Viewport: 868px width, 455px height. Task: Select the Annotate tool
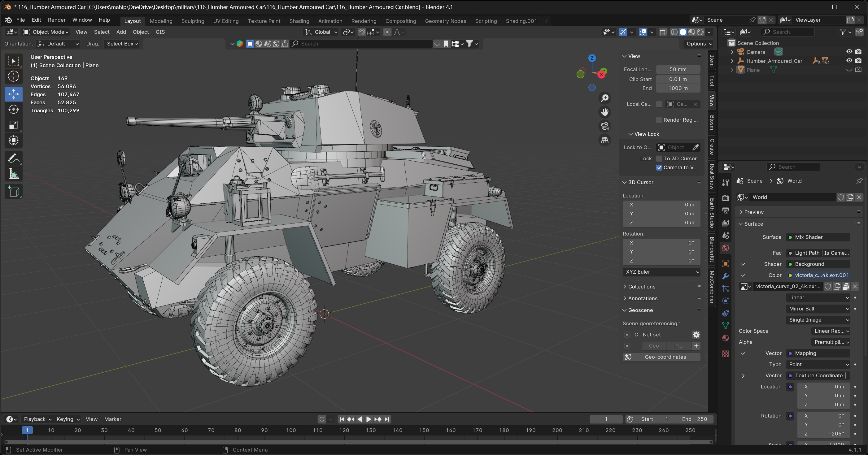click(14, 158)
